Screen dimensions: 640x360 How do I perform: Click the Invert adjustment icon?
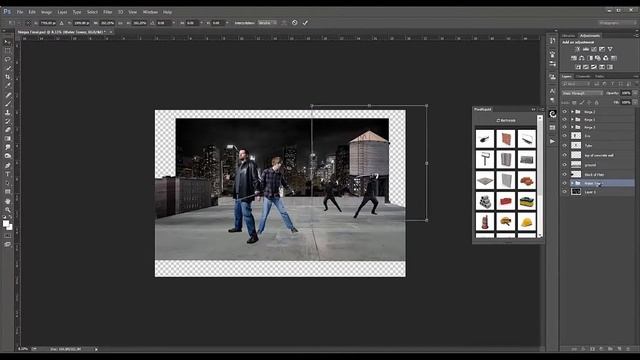pyautogui.click(x=578, y=67)
